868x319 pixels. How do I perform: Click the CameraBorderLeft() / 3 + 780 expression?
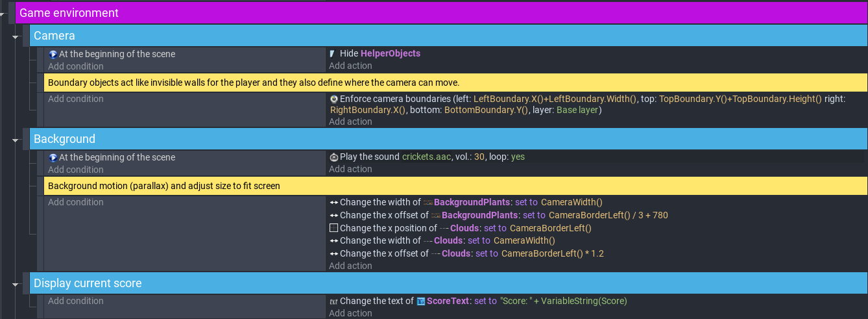pyautogui.click(x=608, y=215)
